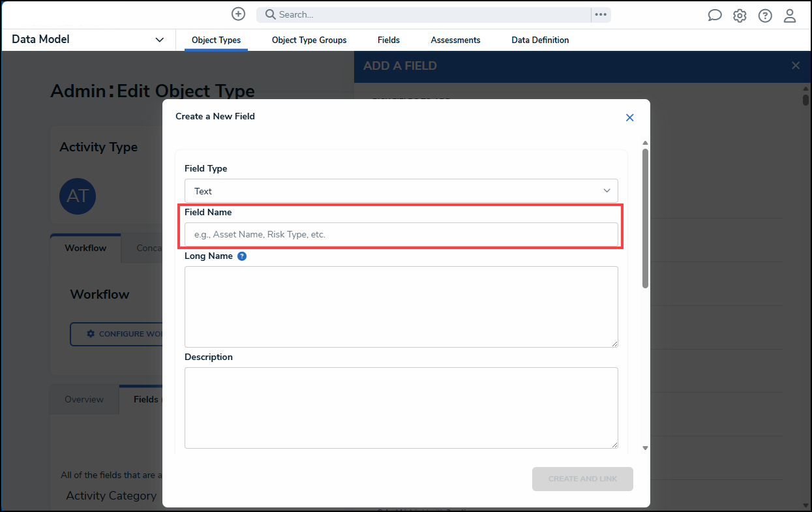The width and height of the screenshot is (812, 512).
Task: Open the search options ellipsis
Action: [601, 14]
